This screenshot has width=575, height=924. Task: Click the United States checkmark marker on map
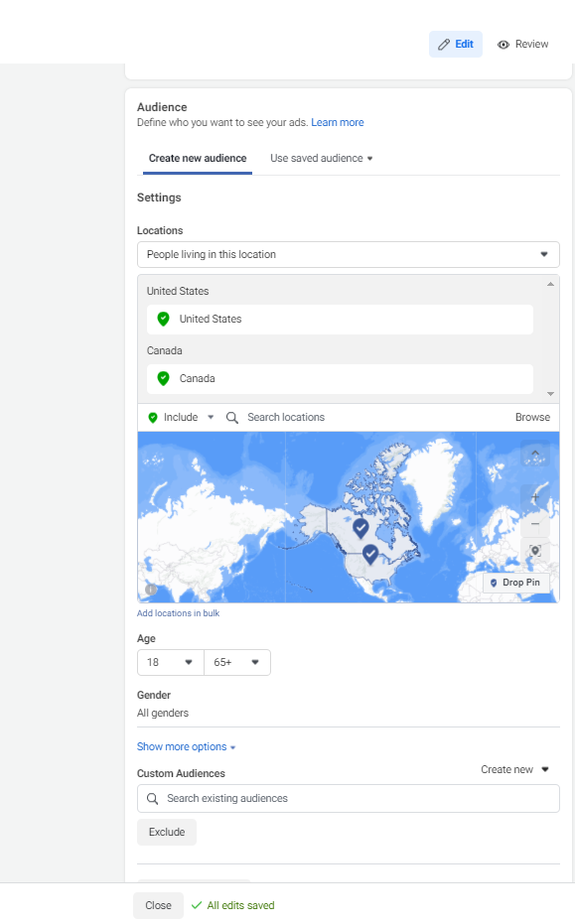coord(369,554)
